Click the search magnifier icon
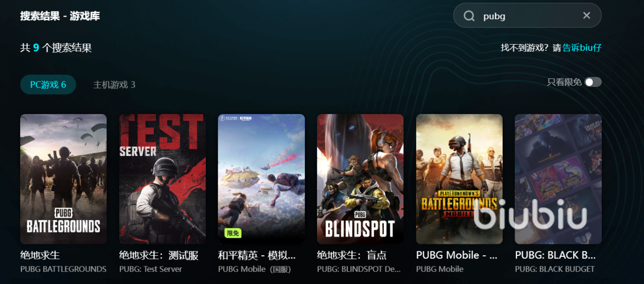Viewport: 644px width, 284px height. [469, 16]
